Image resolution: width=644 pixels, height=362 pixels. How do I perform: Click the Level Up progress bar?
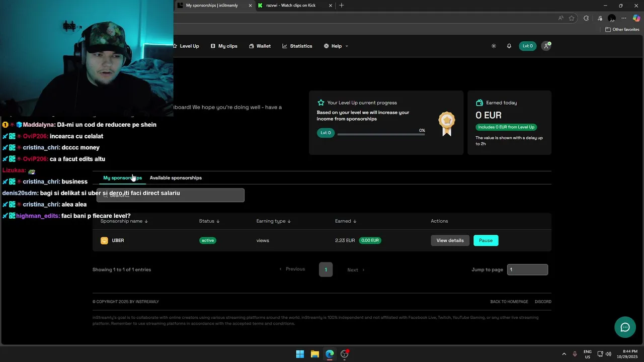click(x=381, y=134)
